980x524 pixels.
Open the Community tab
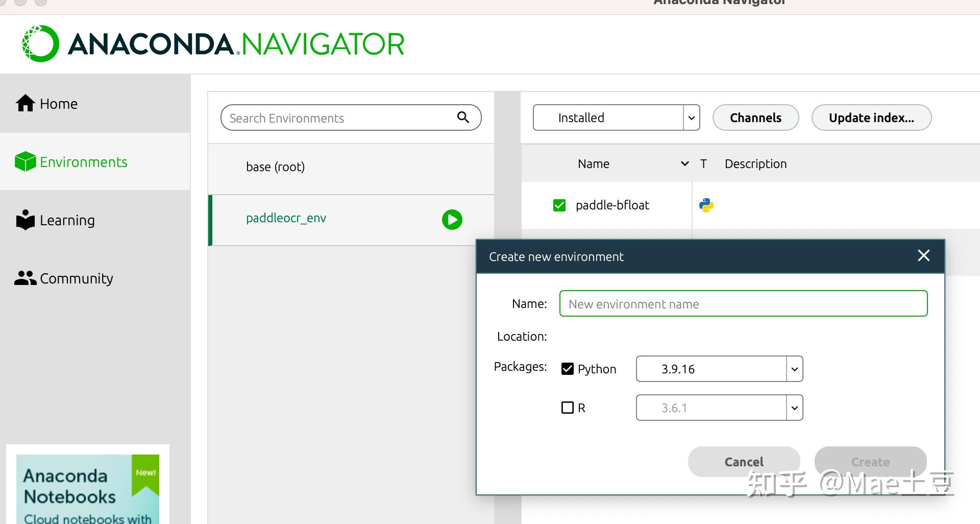(x=95, y=278)
